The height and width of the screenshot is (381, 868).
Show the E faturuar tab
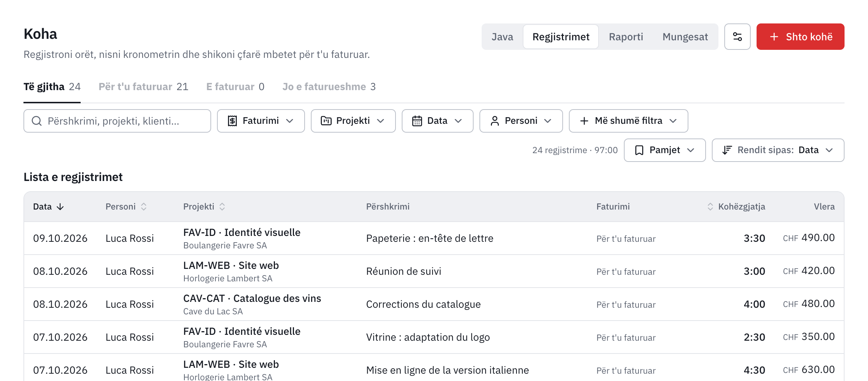(235, 87)
